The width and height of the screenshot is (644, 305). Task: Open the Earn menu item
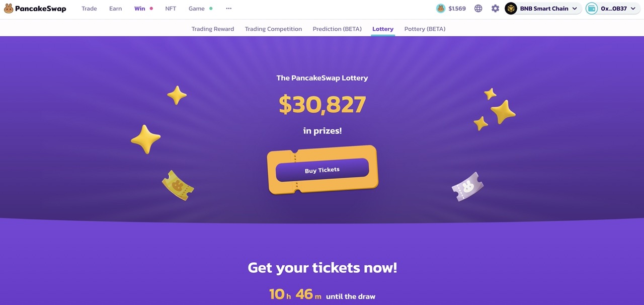pyautogui.click(x=115, y=8)
